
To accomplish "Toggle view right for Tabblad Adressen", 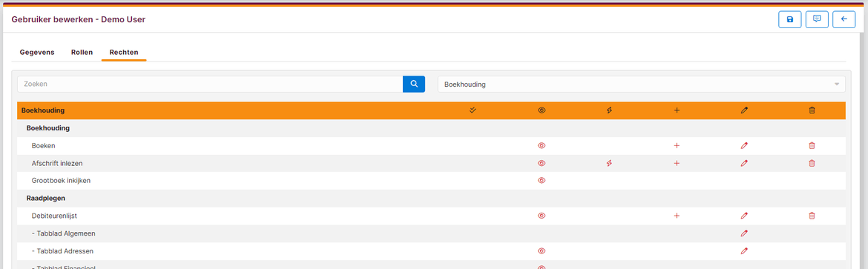I will 542,250.
